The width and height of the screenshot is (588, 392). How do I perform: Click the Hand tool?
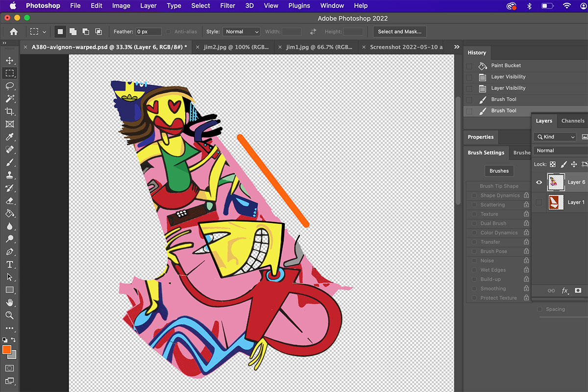[9, 303]
